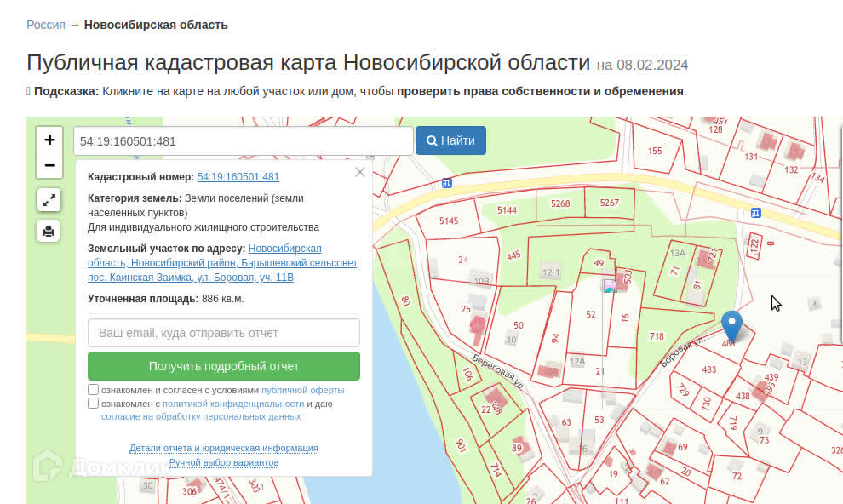Image resolution: width=843 pixels, height=504 pixels.
Task: Select parcel 483 on map
Action: click(x=708, y=369)
